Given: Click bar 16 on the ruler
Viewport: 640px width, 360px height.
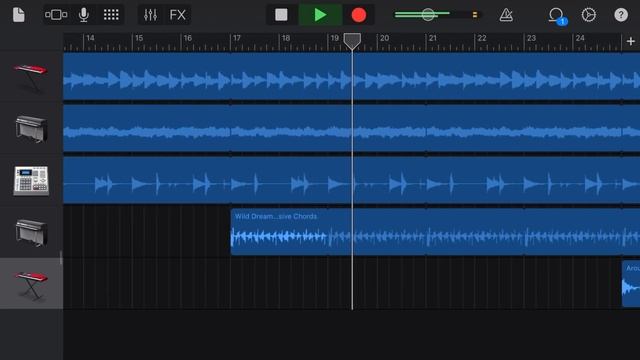Looking at the screenshot, I should click(188, 38).
